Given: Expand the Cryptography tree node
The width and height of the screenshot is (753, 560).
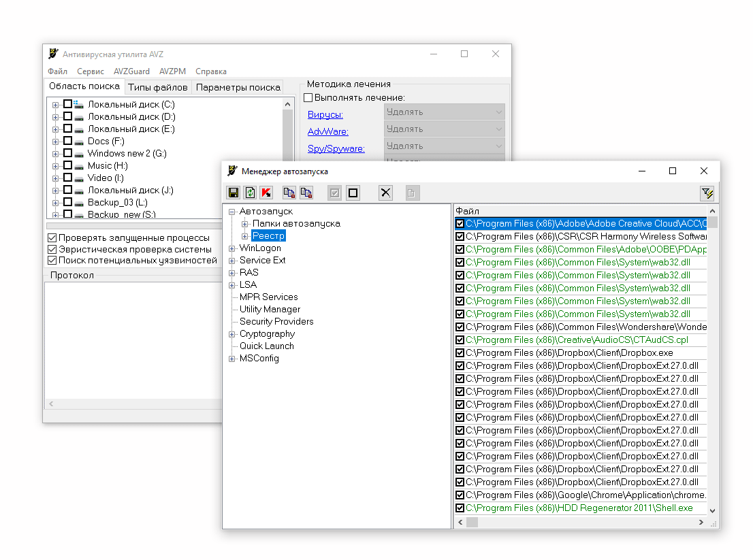Looking at the screenshot, I should pos(232,334).
